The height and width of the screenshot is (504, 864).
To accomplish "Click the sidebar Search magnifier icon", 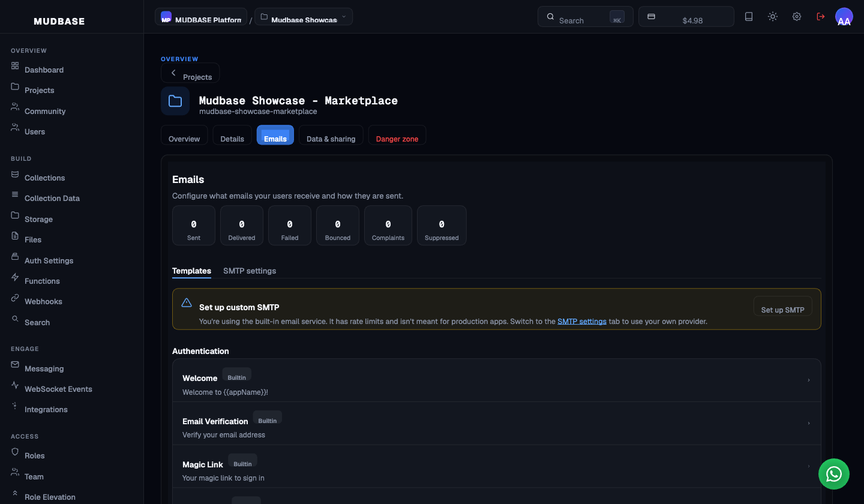I will (15, 319).
